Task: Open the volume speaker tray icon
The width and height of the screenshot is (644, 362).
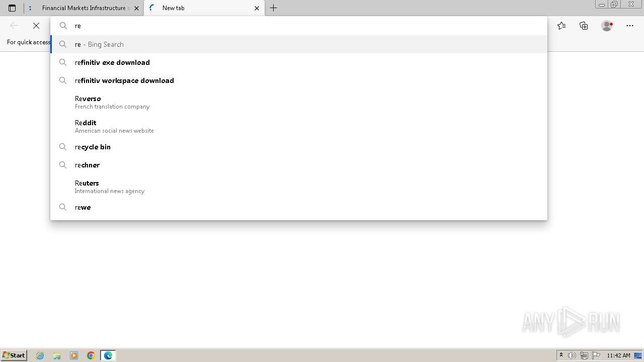Action: (572, 355)
